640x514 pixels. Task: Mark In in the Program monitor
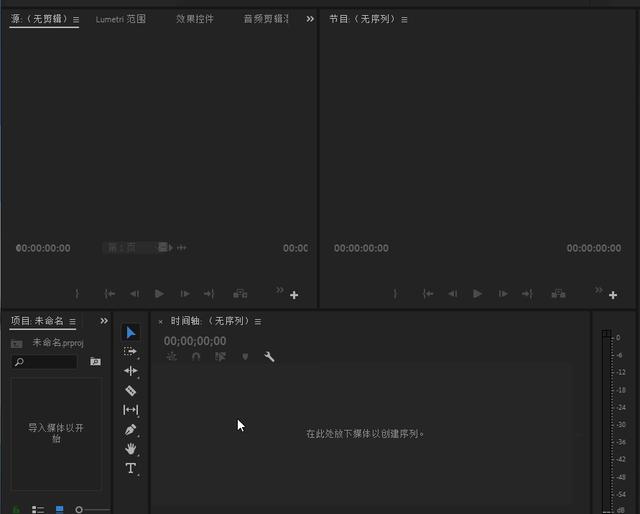(x=395, y=294)
